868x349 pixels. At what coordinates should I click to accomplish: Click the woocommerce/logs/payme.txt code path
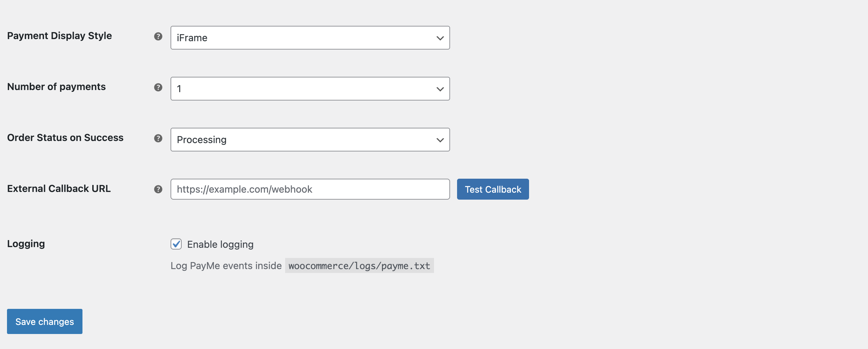pos(359,266)
